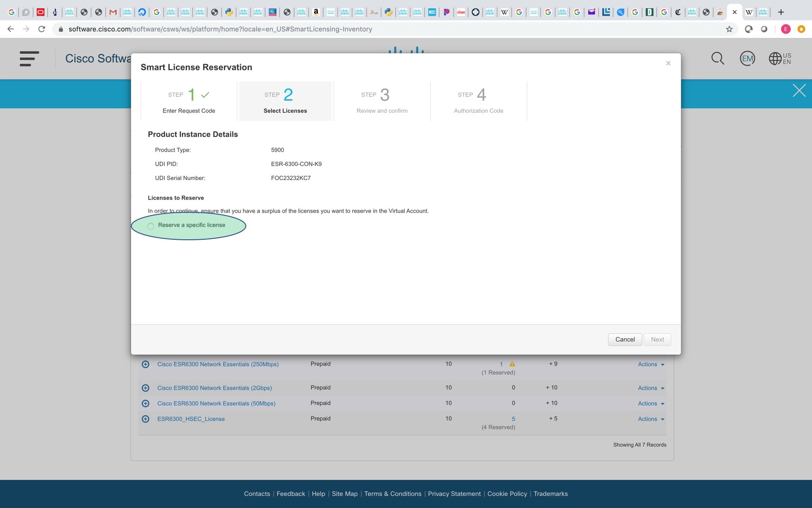Close the Smart License Reservation dialog

coord(668,63)
